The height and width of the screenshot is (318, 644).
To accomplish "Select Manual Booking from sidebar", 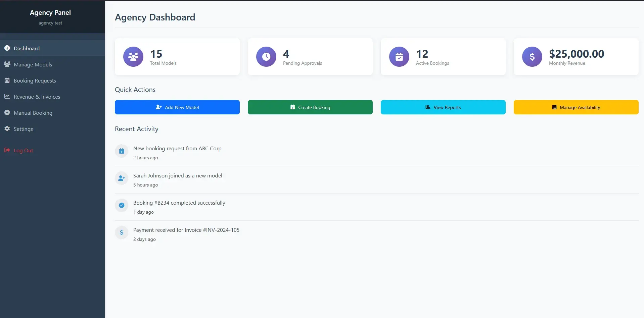I will (x=33, y=113).
